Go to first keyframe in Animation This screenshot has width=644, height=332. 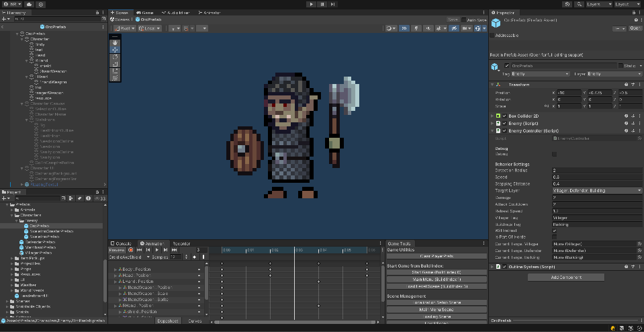pos(139,250)
